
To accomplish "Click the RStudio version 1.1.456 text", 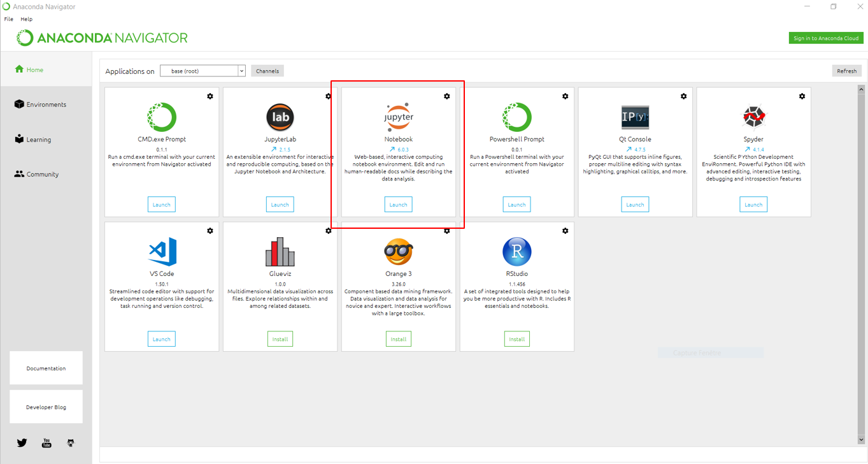I will (x=517, y=284).
